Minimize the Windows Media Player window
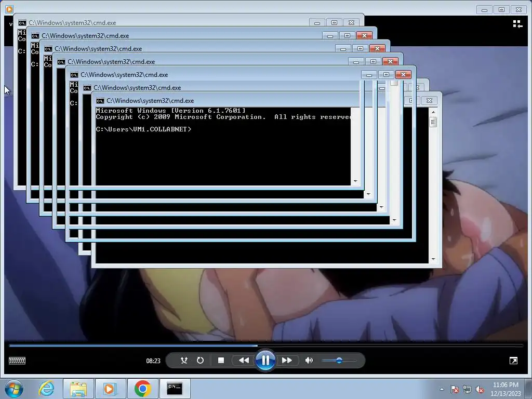The width and height of the screenshot is (532, 399). click(484, 10)
